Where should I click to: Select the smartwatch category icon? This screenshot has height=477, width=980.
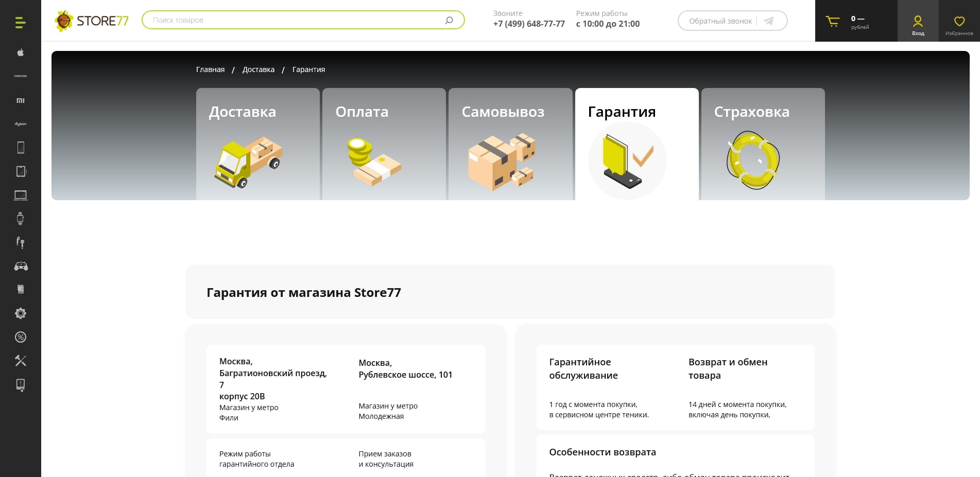click(x=20, y=218)
